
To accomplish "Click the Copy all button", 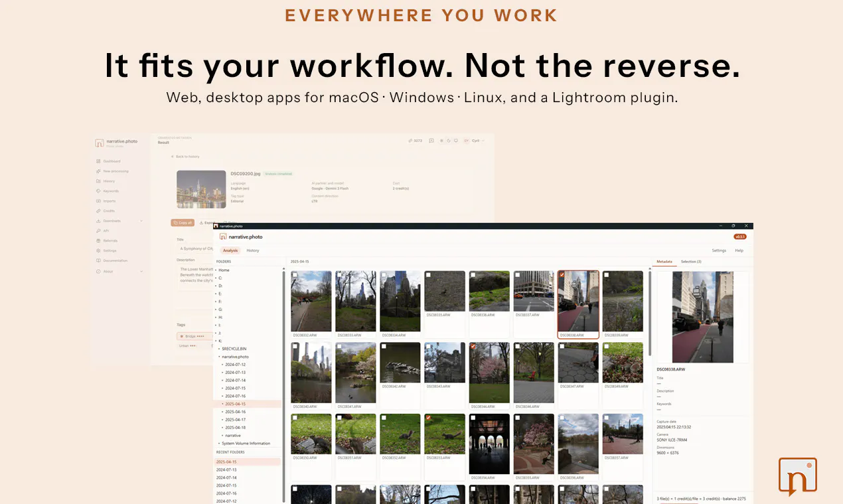I will tap(183, 223).
